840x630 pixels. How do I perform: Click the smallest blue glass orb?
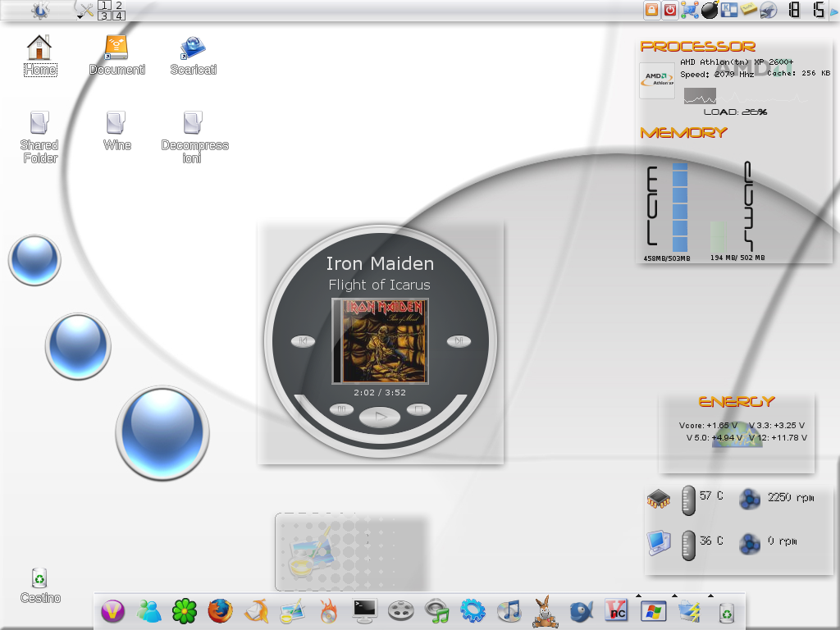pyautogui.click(x=34, y=260)
